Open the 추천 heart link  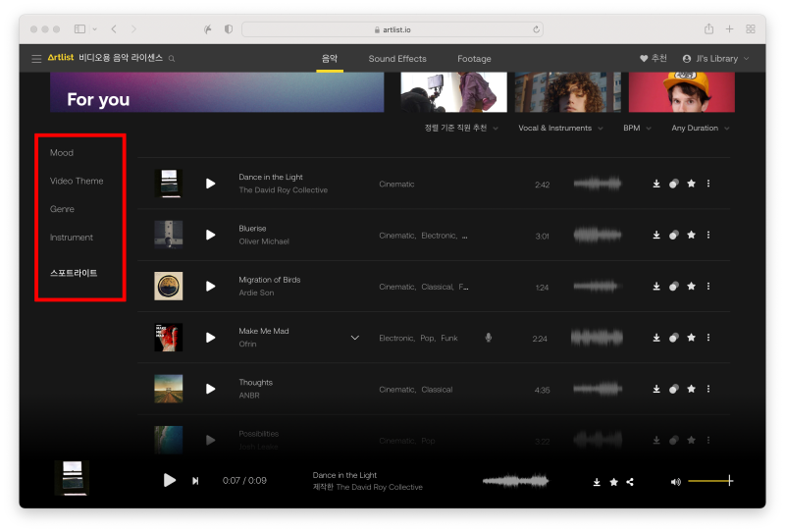654,59
